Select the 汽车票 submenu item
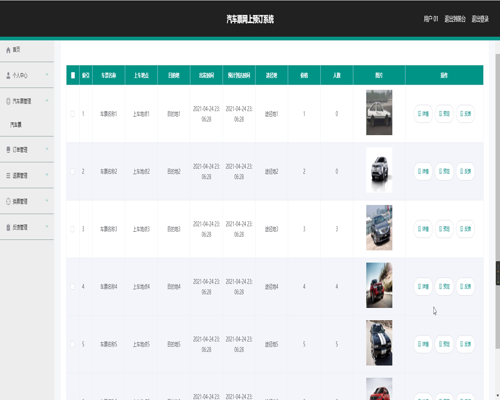Viewport: 500px width, 400px height. click(x=16, y=125)
